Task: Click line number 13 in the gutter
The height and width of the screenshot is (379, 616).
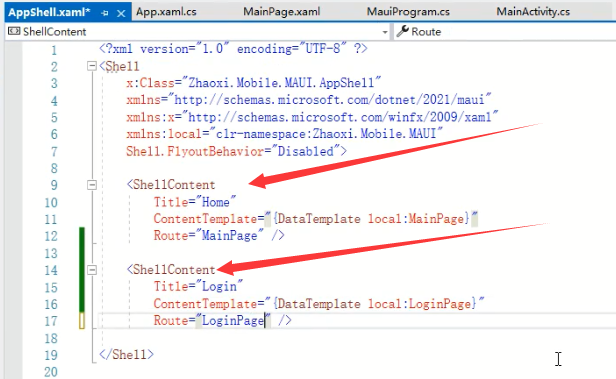Action: [x=51, y=253]
